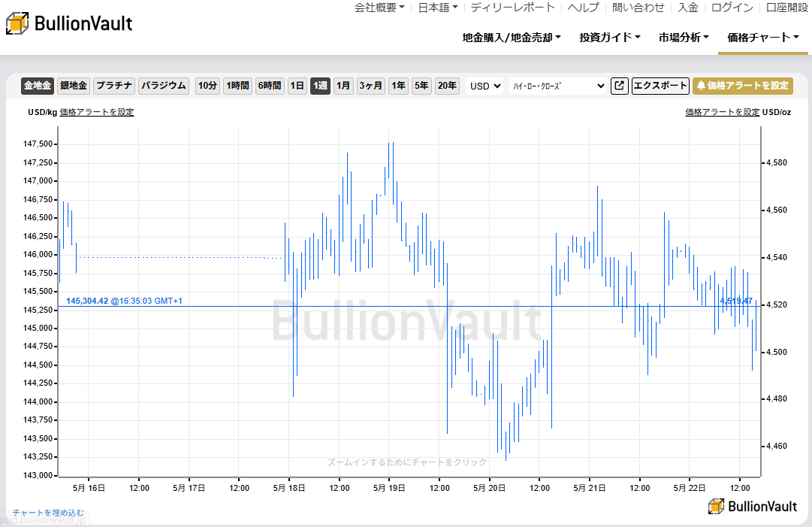Open the ヘルプ link
This screenshot has height=527, width=812.
point(583,8)
